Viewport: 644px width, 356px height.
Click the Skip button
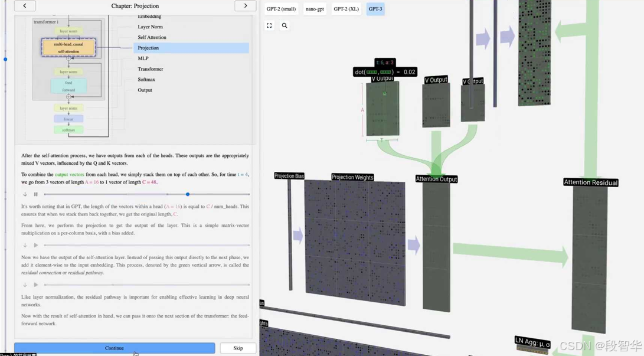click(x=238, y=348)
